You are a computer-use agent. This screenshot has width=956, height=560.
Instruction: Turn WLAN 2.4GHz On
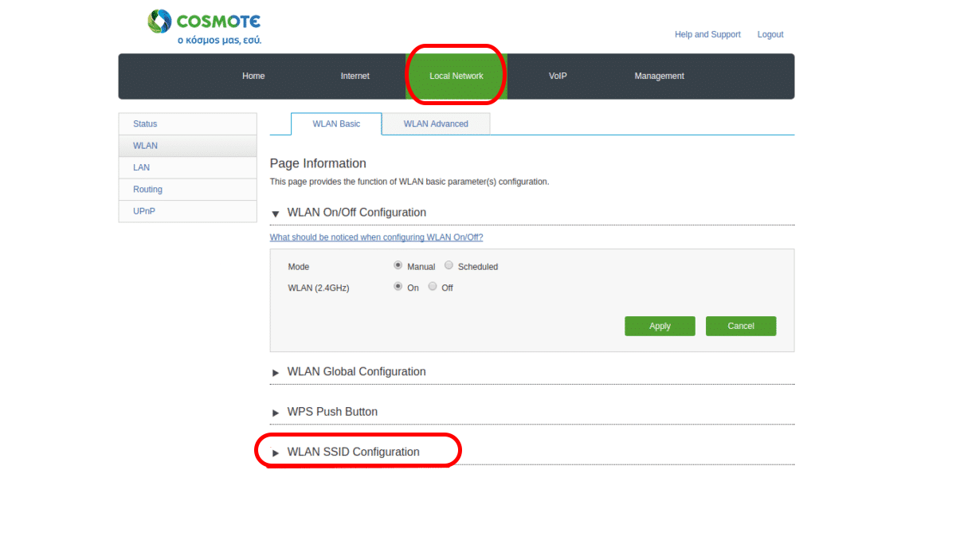[398, 287]
